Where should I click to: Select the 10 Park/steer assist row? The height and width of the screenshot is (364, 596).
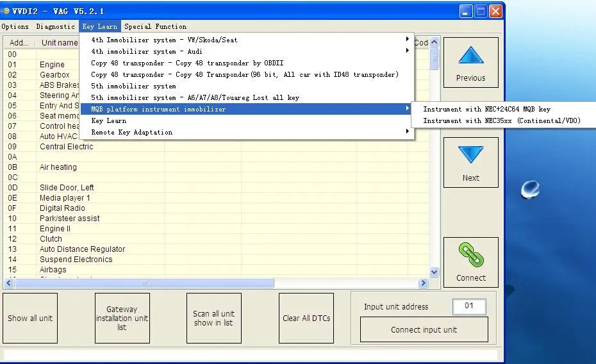217,219
